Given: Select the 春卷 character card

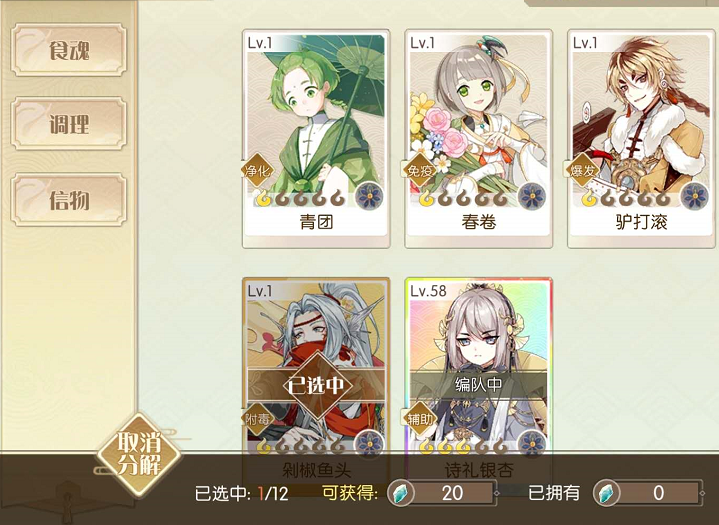Looking at the screenshot, I should pos(478,139).
